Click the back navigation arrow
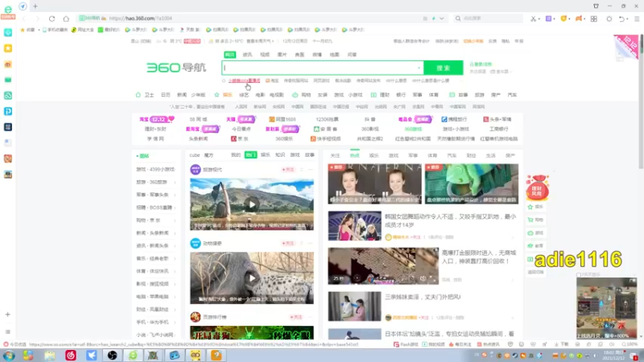The image size is (644, 362). click(x=24, y=19)
